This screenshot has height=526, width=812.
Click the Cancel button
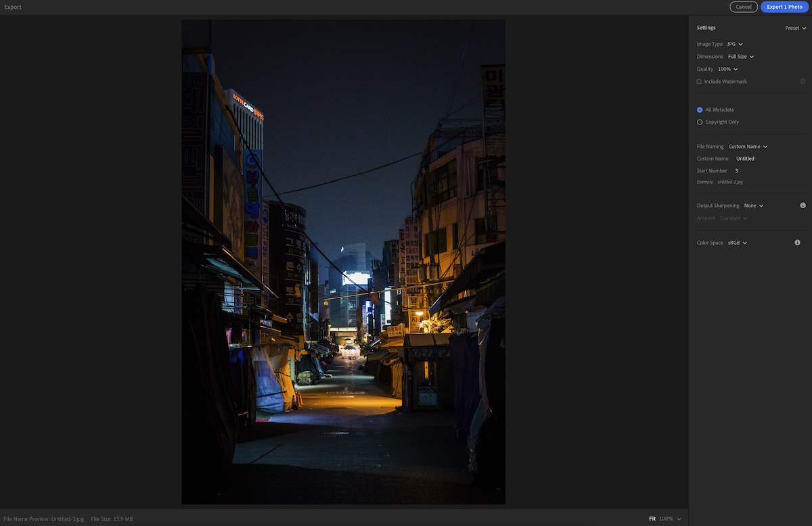pyautogui.click(x=744, y=6)
